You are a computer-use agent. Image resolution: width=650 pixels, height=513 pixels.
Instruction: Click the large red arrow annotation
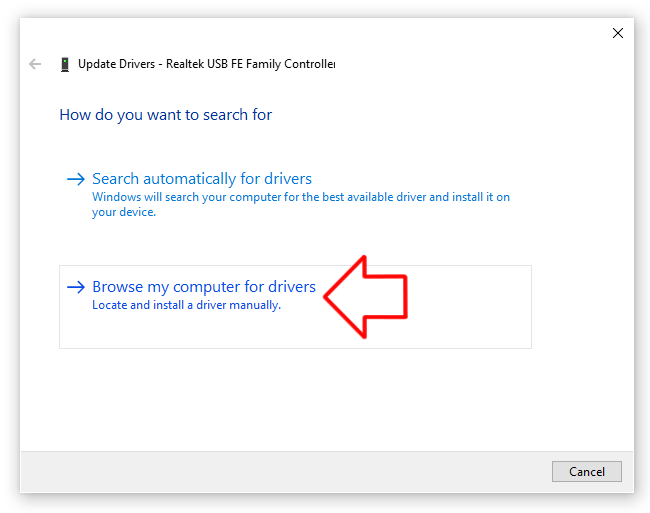(x=368, y=295)
